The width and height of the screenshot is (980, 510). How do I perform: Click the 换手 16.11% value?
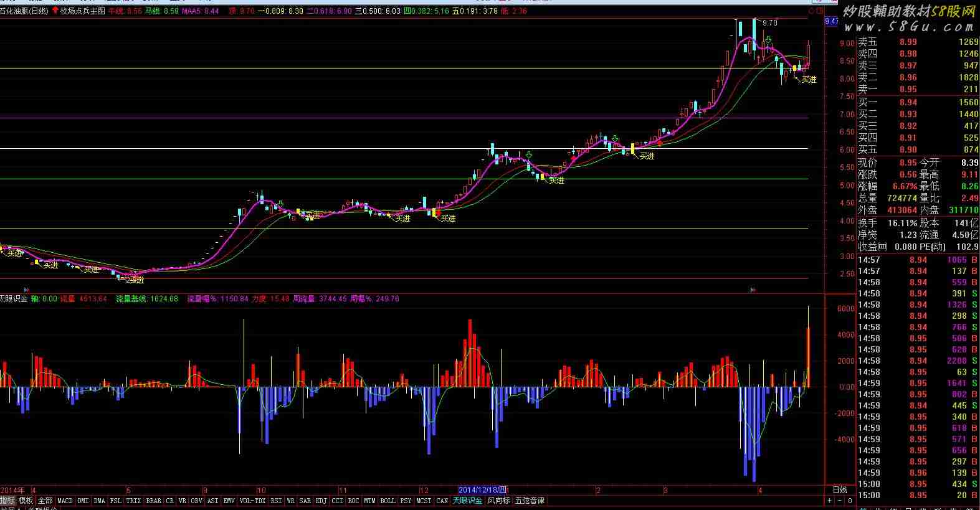tap(903, 223)
